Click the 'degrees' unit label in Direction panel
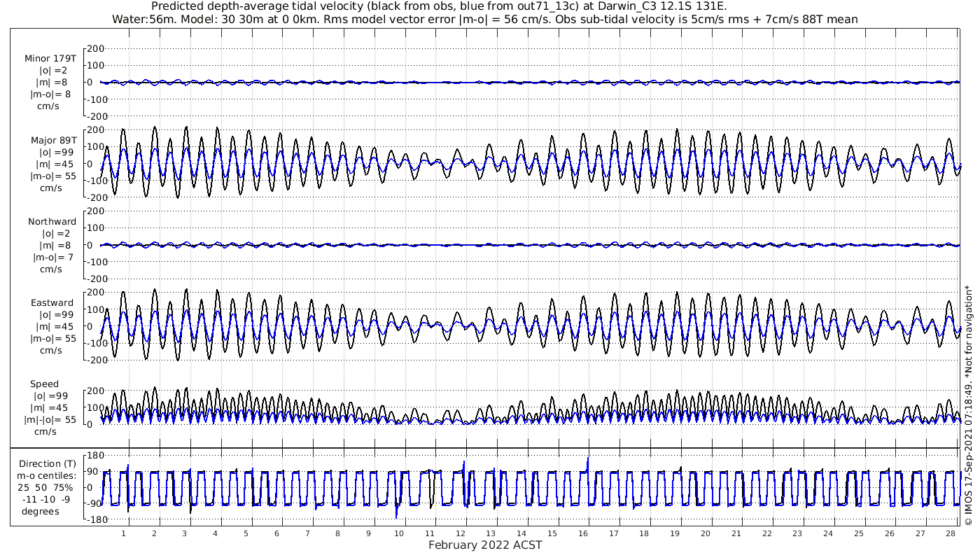 click(x=41, y=511)
